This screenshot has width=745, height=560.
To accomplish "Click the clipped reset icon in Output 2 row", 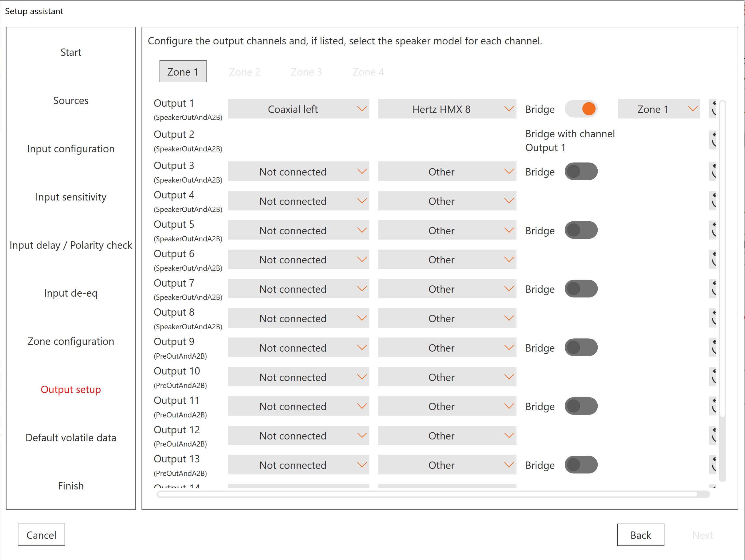I will (x=713, y=140).
